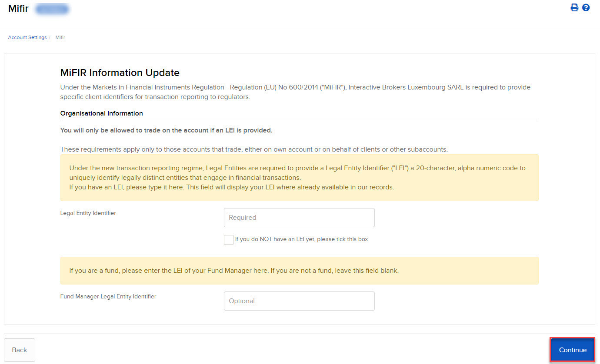Click the 'If you do NOT have an LEI yet' label
Image resolution: width=600 pixels, height=364 pixels.
click(x=301, y=239)
